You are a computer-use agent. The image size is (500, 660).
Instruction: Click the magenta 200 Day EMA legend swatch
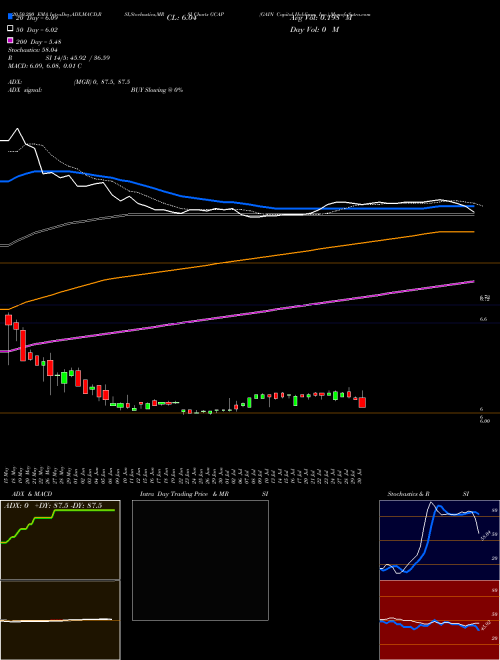click(11, 40)
